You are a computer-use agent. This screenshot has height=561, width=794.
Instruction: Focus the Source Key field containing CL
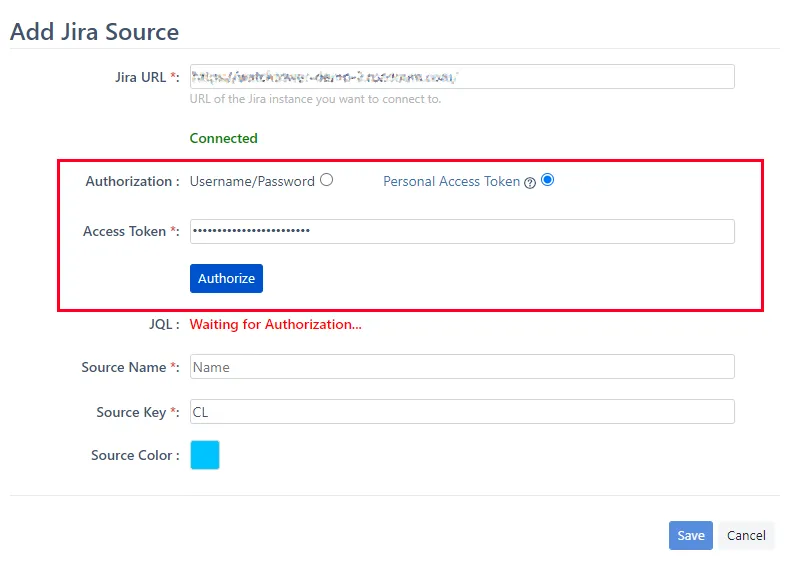pyautogui.click(x=462, y=412)
